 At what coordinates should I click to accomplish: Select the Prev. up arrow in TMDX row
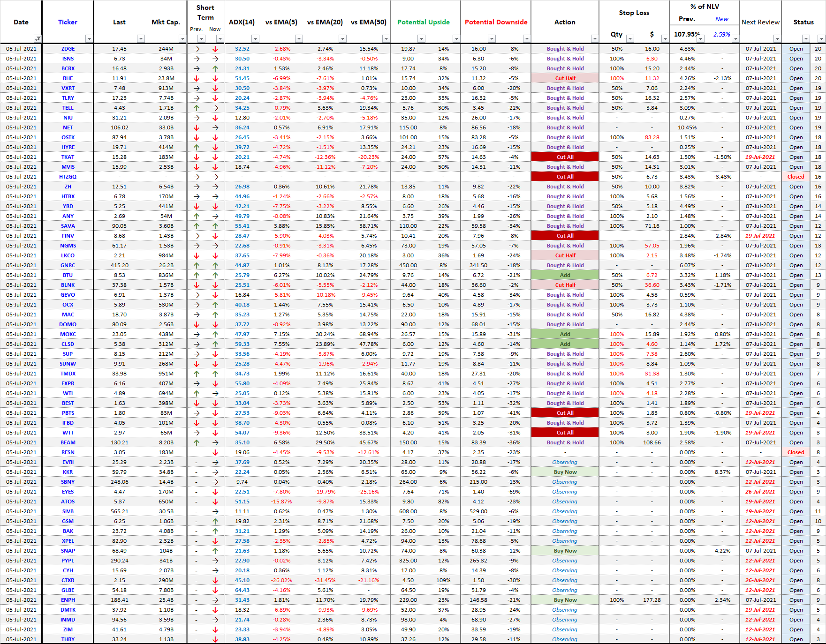197,374
